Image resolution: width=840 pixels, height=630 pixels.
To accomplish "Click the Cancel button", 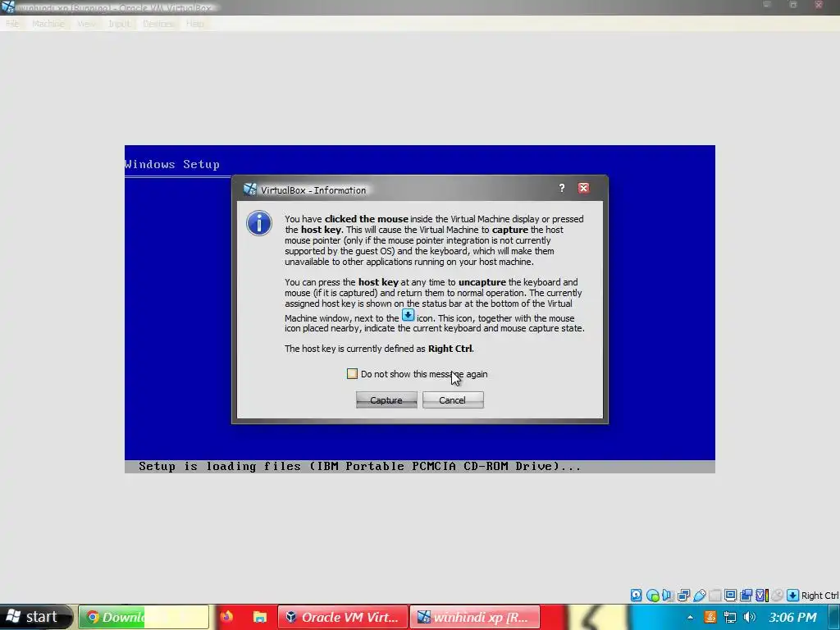I will (453, 400).
